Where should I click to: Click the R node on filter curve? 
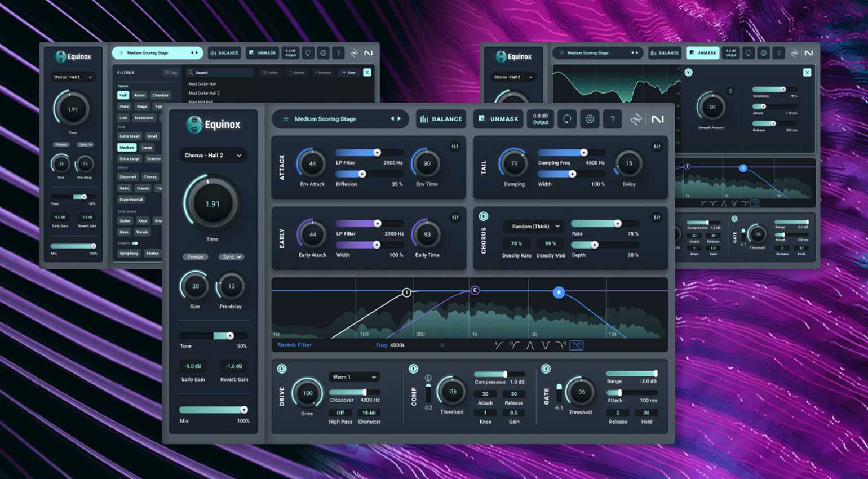(x=559, y=292)
